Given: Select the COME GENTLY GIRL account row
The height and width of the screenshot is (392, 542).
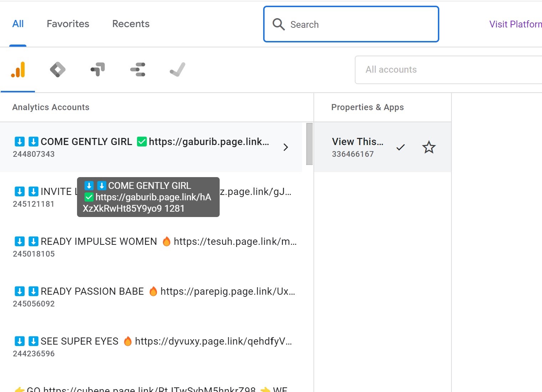Looking at the screenshot, I should [x=151, y=147].
